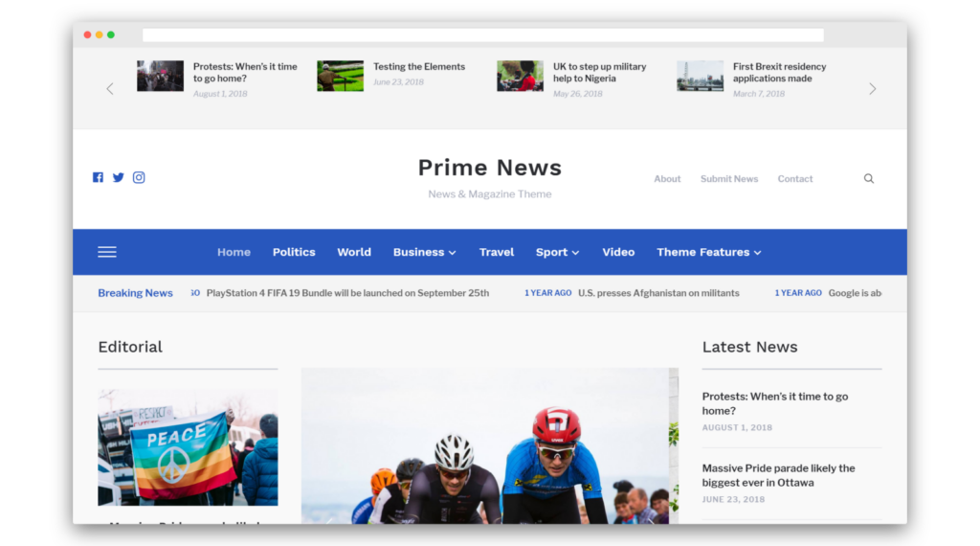Click the Breaking News label
The width and height of the screenshot is (980, 546).
135,293
